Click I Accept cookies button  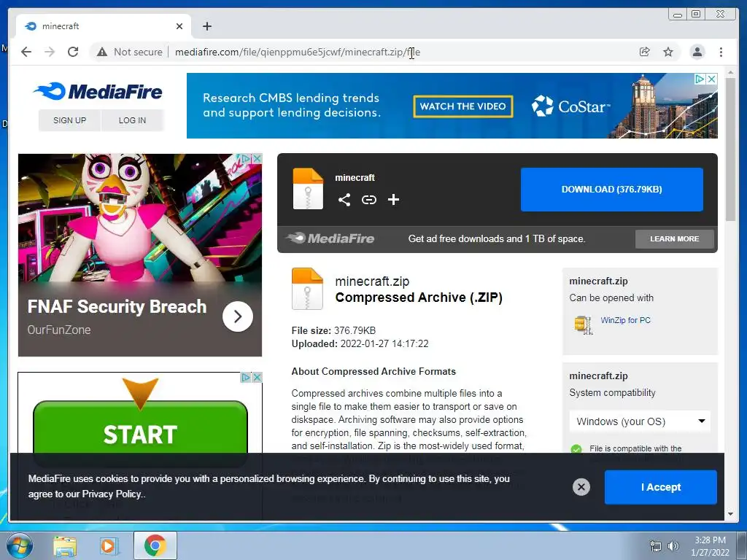[661, 487]
